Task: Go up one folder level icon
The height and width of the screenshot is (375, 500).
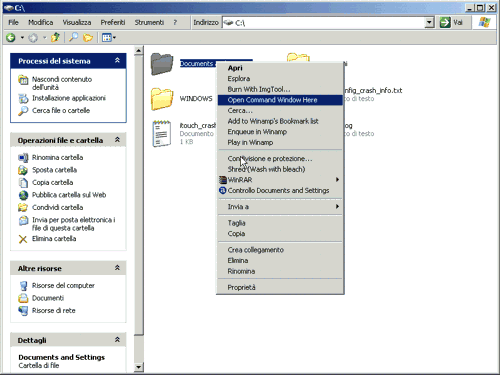Action: 55,37
